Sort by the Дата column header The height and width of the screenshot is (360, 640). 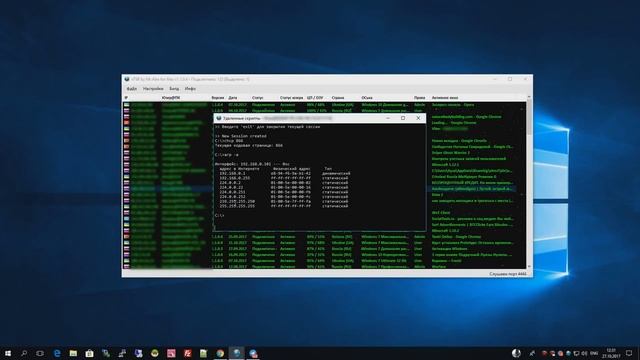click(x=233, y=98)
